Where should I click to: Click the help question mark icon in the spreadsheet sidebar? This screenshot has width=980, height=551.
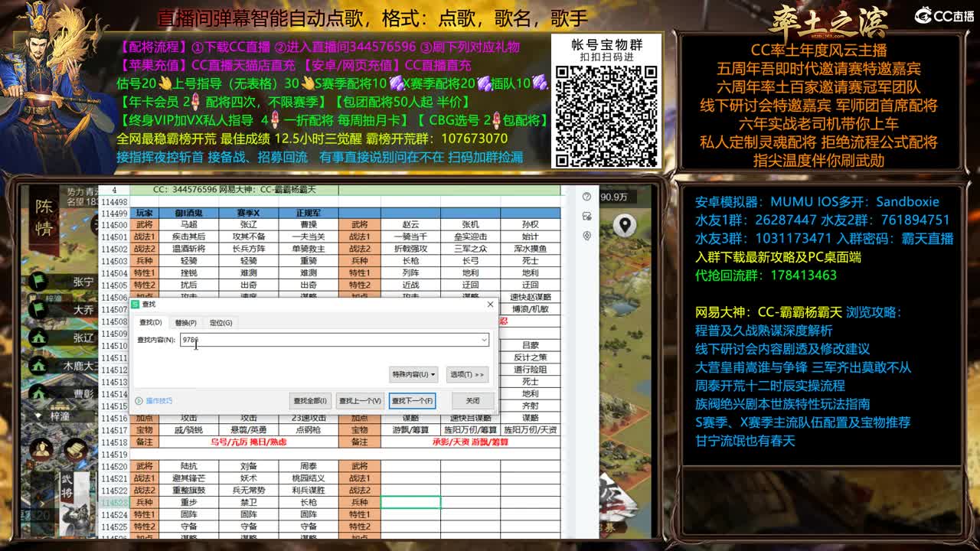tap(587, 197)
